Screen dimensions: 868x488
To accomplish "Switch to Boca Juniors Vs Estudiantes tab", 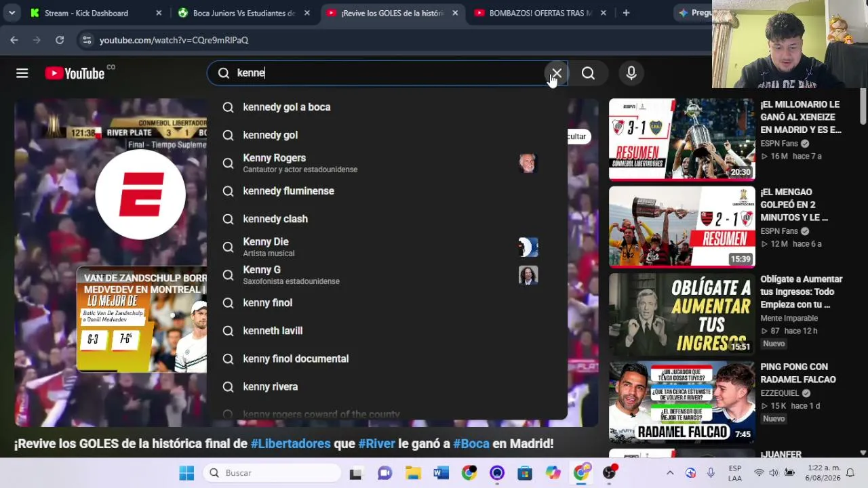I will coord(243,13).
